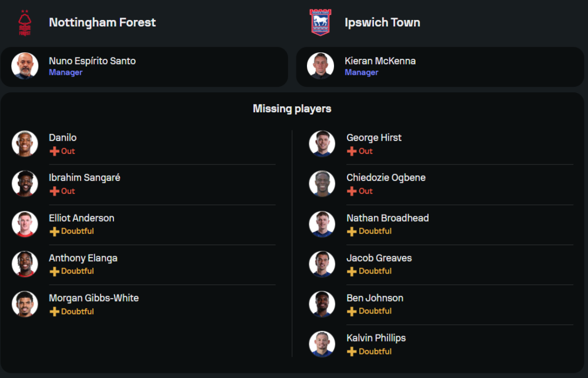
Task: Click the red injury cross beside Danilo
Action: click(54, 151)
